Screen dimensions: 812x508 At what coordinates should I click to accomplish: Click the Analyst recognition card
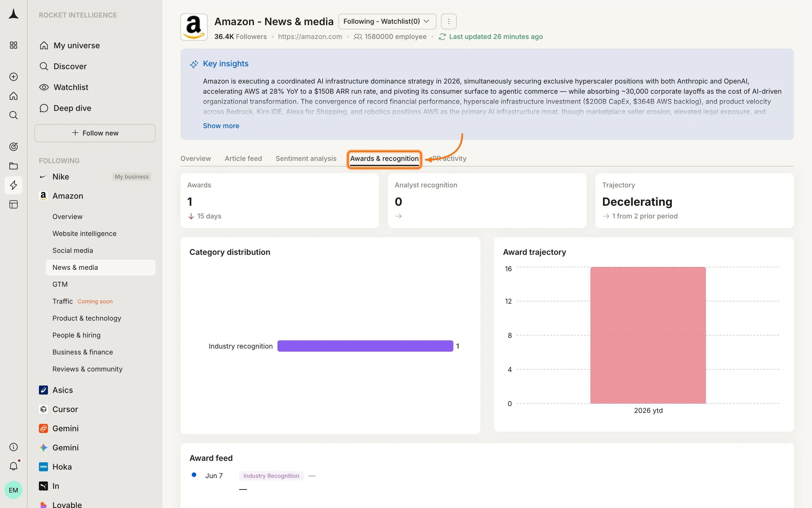click(x=487, y=201)
